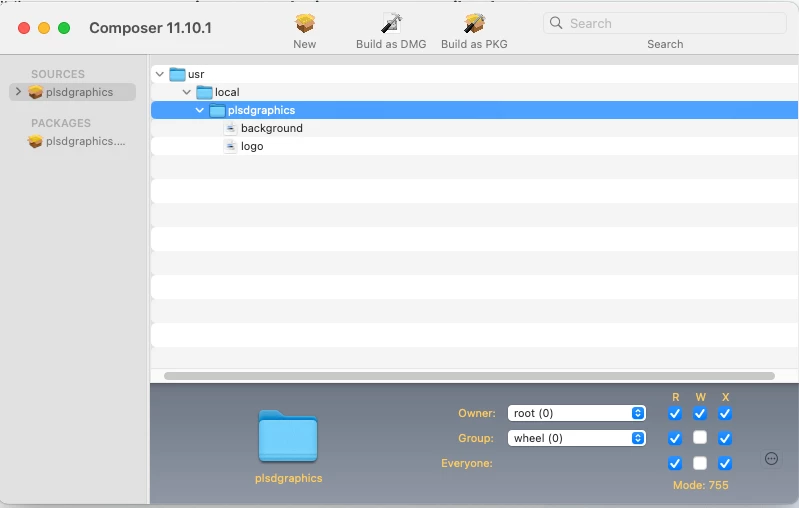Open the Group wheel (0) dropdown

point(577,438)
